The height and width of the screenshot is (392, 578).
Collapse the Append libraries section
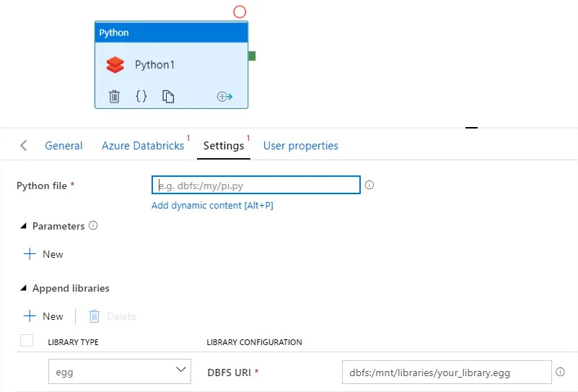(x=23, y=287)
